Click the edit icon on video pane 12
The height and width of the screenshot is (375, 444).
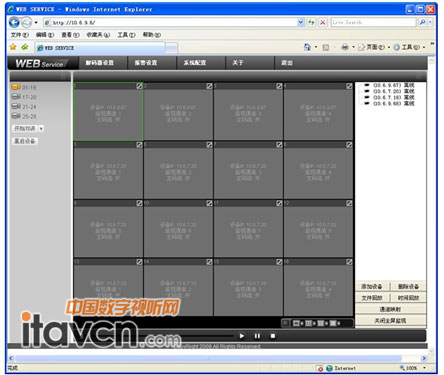tap(349, 203)
